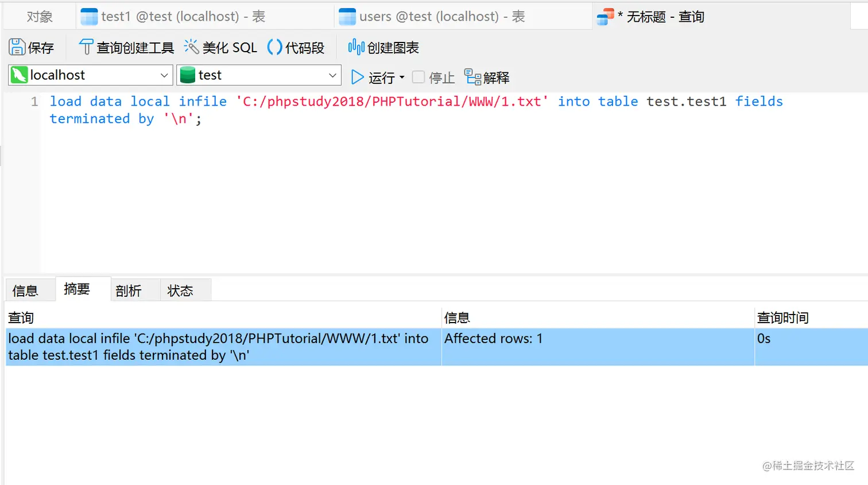
Task: Run the query with the play icon
Action: pyautogui.click(x=358, y=77)
